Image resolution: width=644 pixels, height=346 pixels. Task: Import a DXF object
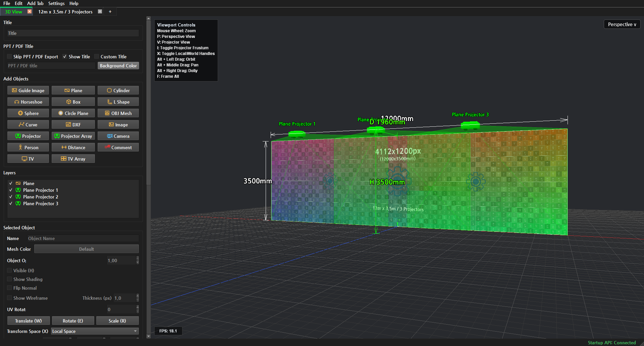coord(73,125)
